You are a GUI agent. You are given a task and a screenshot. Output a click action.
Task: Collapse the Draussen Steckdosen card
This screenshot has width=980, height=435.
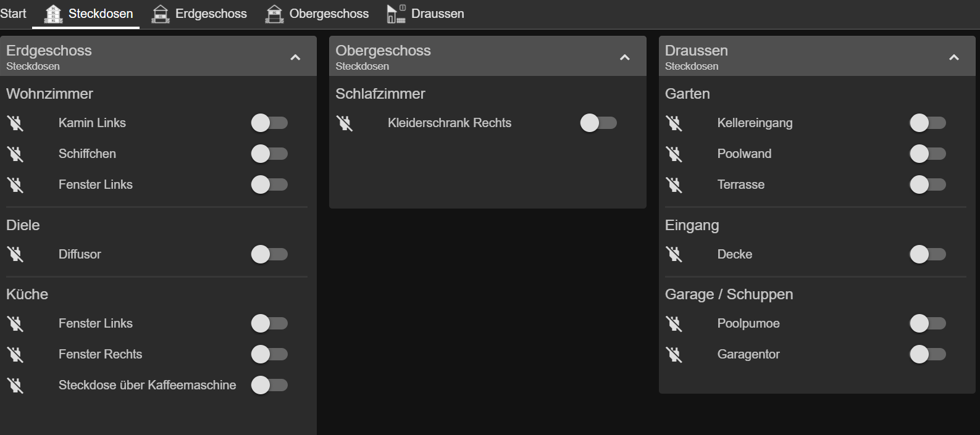[954, 57]
